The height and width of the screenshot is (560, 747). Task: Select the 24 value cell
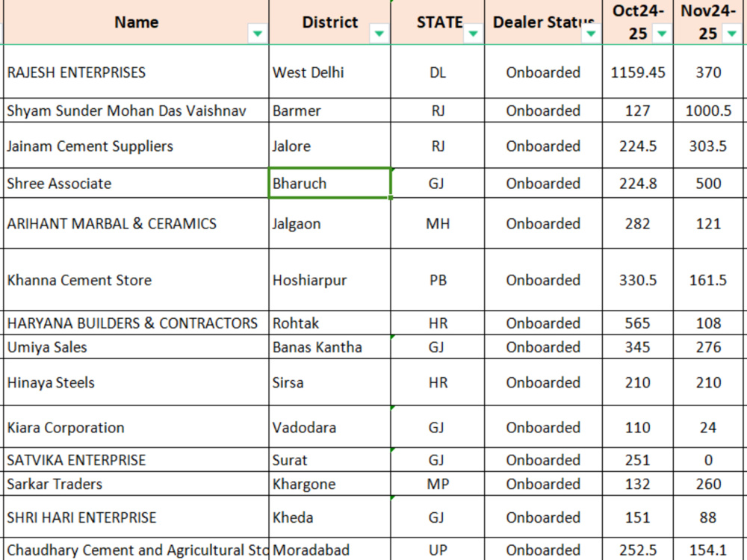tap(708, 426)
